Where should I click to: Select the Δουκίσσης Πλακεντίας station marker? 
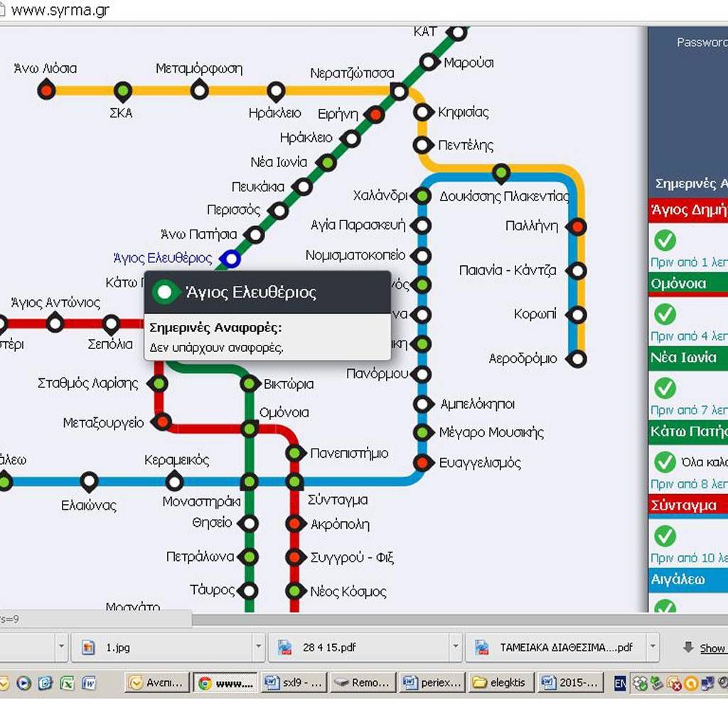pyautogui.click(x=502, y=172)
